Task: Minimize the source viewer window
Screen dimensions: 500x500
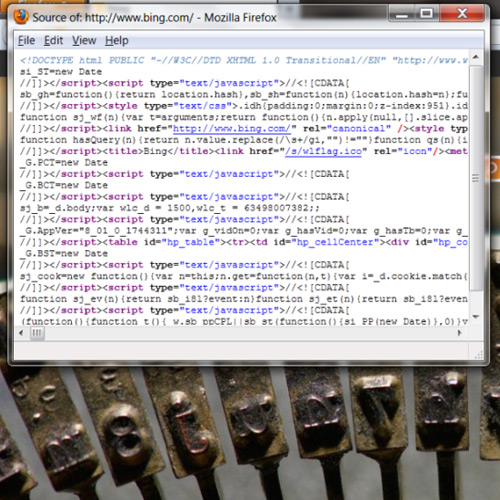Action: (x=402, y=14)
